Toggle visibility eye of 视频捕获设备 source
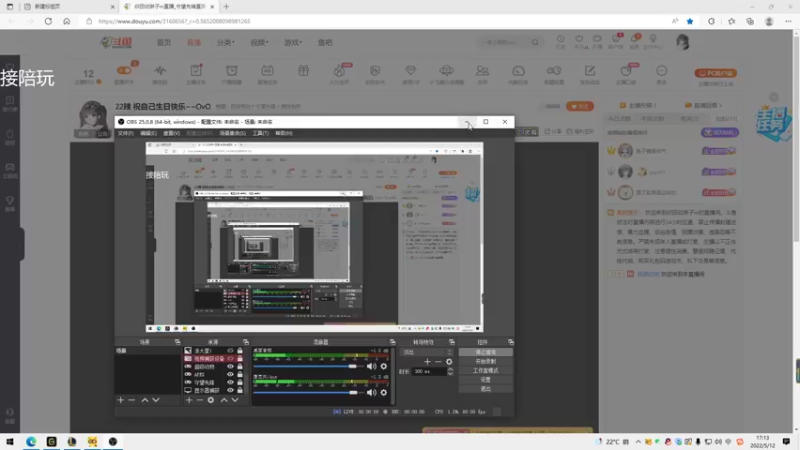Viewport: 800px width, 450px height. [x=230, y=359]
